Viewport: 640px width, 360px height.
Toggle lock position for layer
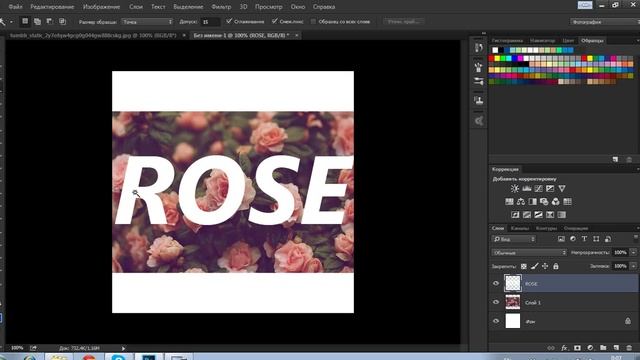tap(545, 266)
